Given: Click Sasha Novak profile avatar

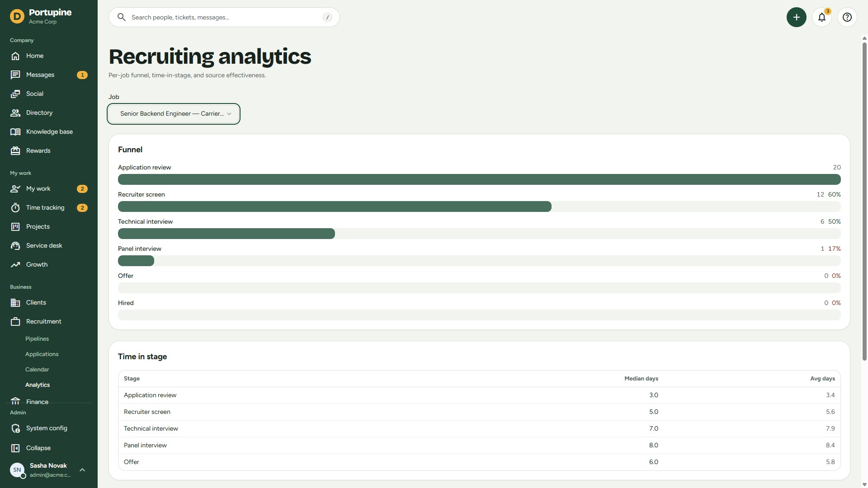Looking at the screenshot, I should [x=17, y=470].
